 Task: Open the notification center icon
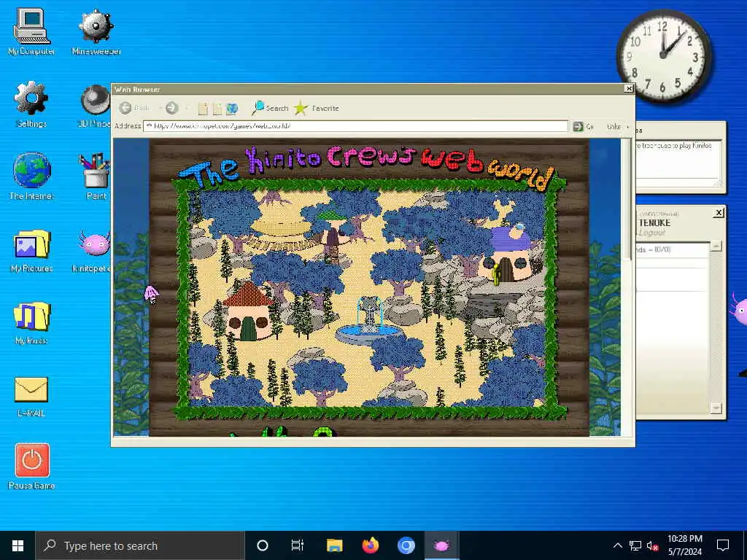[x=723, y=545]
